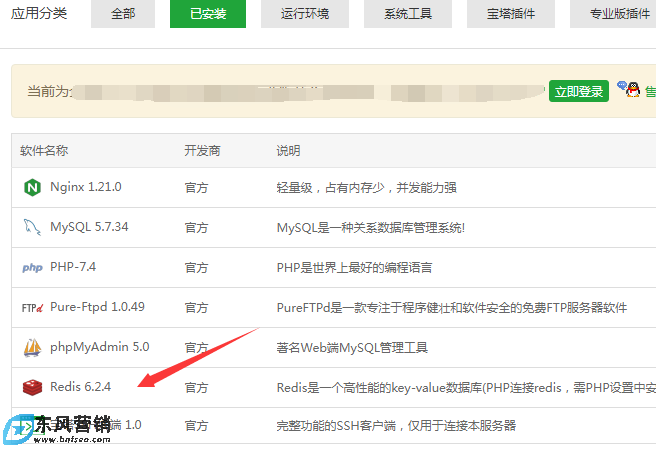
Task: Click the PHP logo icon
Action: (32, 267)
